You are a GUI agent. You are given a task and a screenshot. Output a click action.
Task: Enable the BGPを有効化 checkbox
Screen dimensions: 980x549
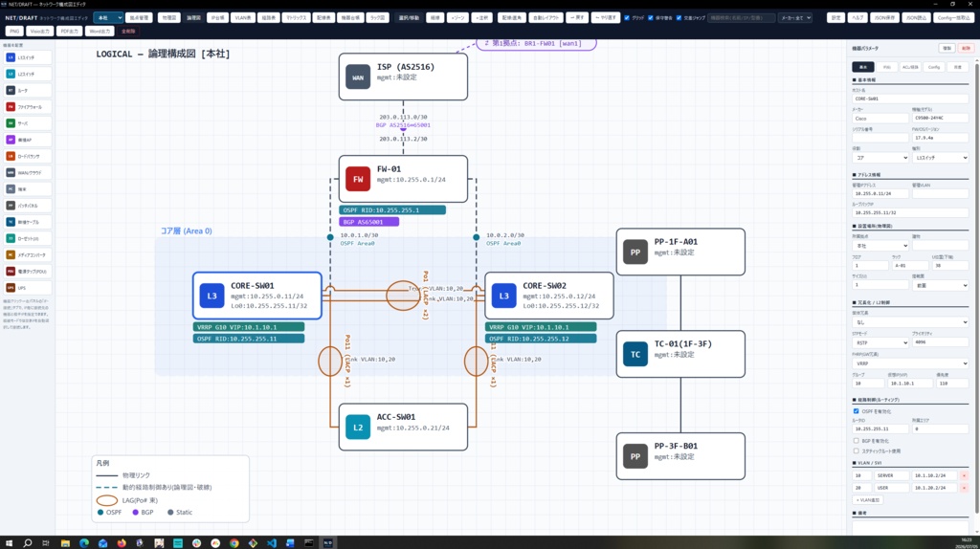(857, 440)
